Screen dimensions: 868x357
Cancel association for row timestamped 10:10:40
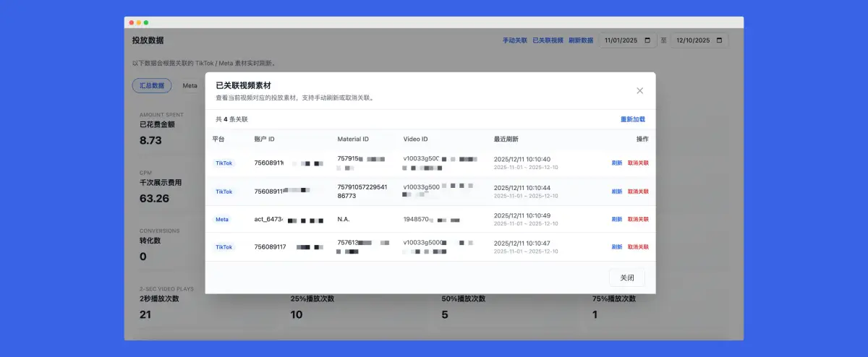pyautogui.click(x=638, y=163)
